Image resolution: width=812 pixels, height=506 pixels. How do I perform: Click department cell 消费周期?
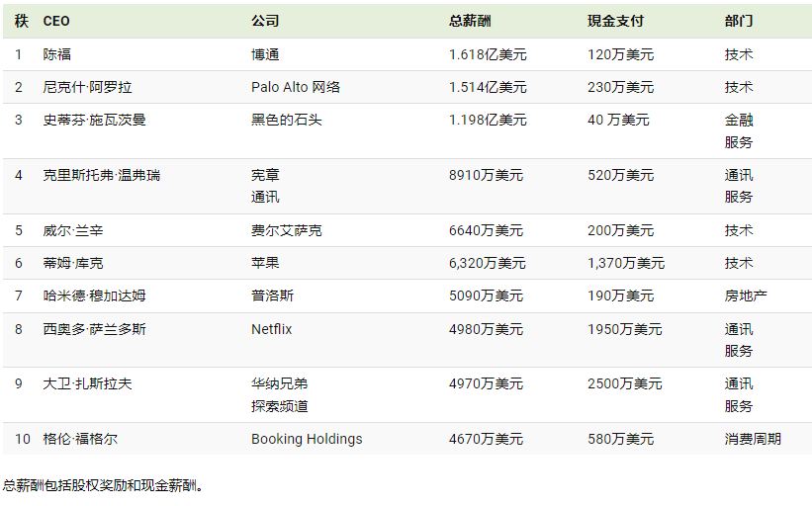click(x=753, y=439)
